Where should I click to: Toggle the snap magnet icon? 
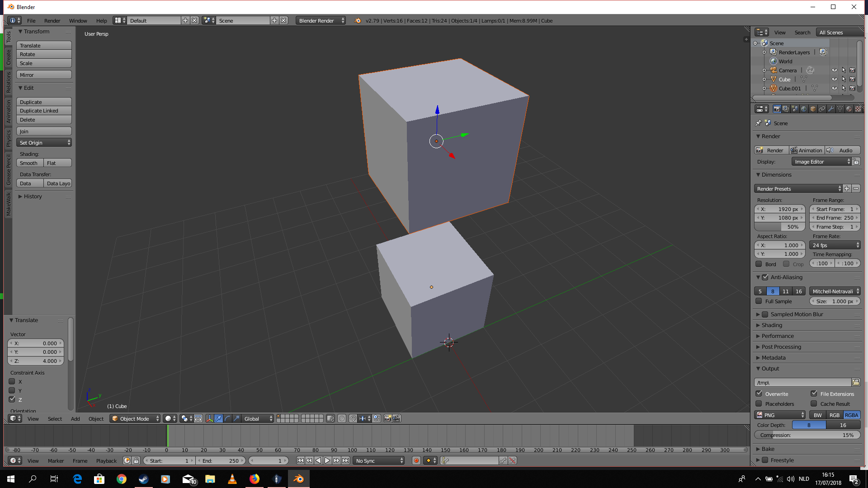353,418
